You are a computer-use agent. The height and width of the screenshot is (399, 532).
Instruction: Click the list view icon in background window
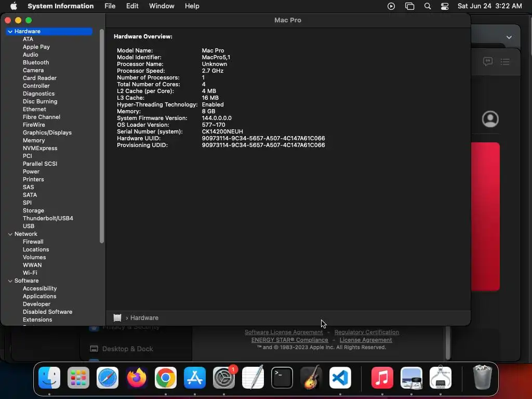tap(505, 61)
